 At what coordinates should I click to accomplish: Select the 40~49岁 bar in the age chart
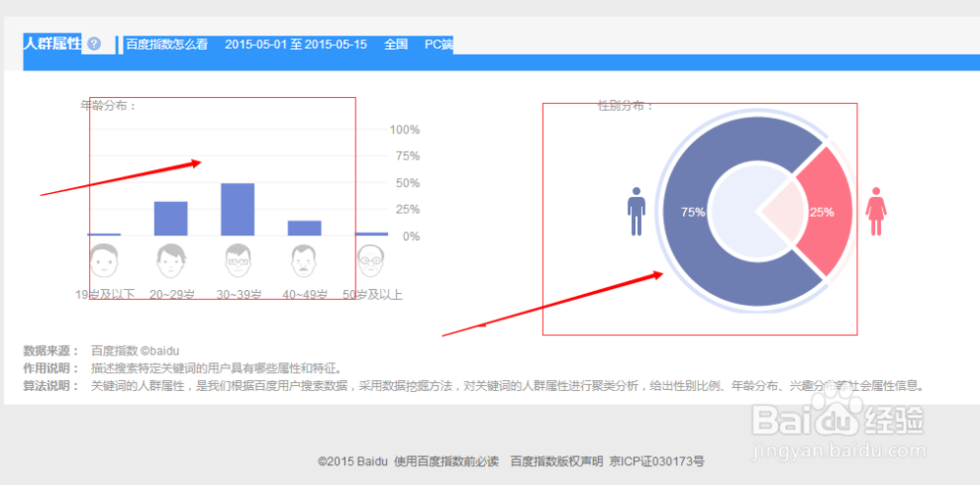point(305,228)
